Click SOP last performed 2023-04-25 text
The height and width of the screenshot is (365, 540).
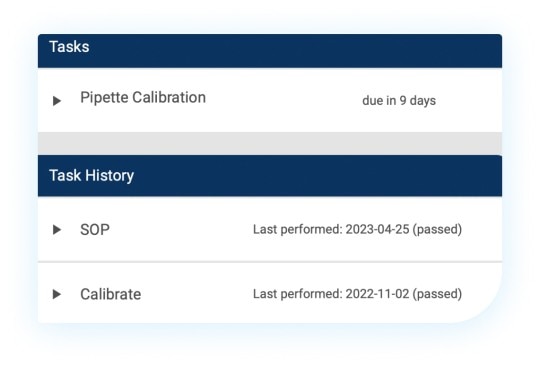coord(357,229)
